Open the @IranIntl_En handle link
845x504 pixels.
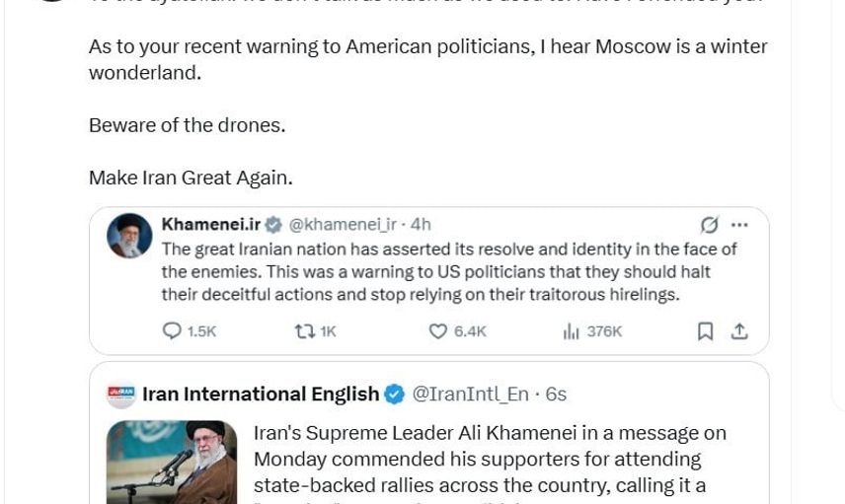[x=470, y=394]
